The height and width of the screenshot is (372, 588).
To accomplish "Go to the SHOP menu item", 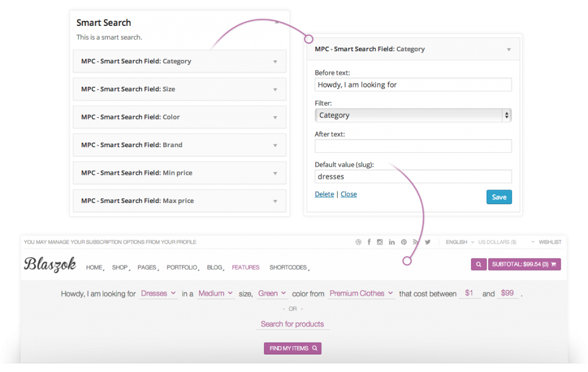I will 120,267.
